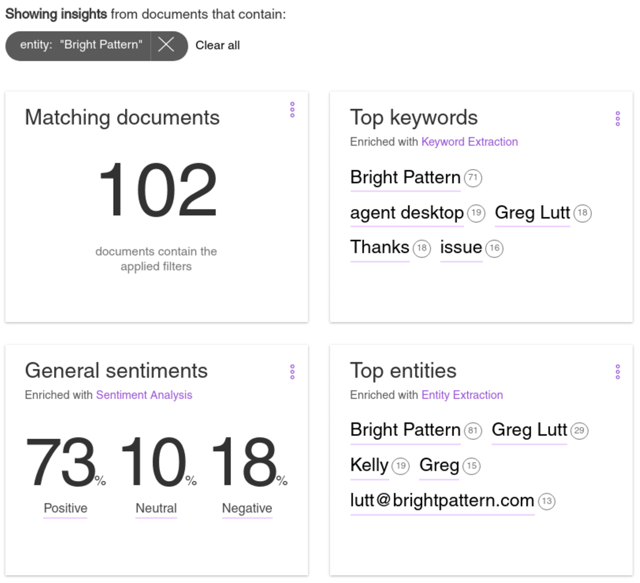Click the entity: "Bright Pattern" filter chip label

(81, 45)
